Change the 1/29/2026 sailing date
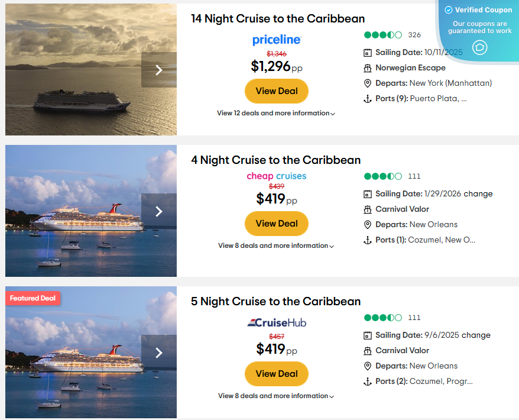This screenshot has width=519, height=420. [x=478, y=193]
